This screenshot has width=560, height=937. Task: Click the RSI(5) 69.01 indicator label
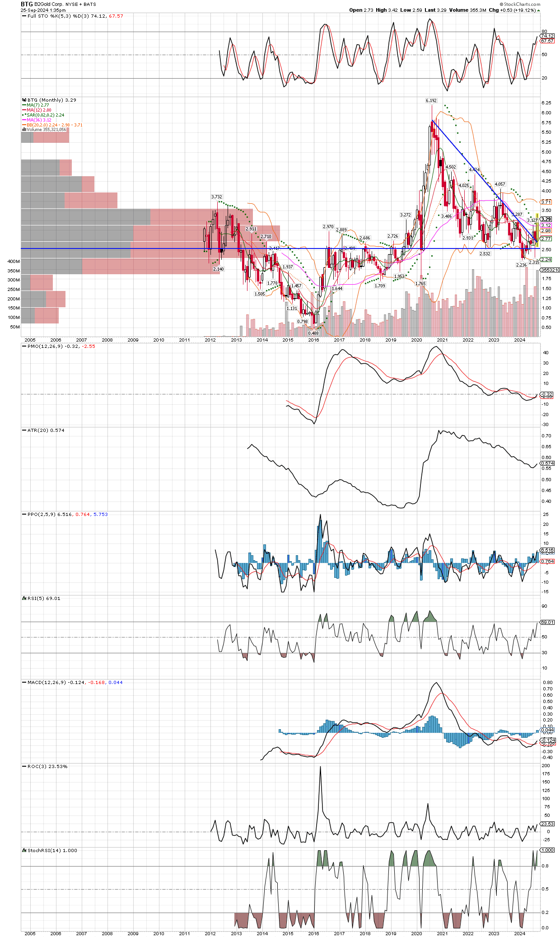coord(44,599)
